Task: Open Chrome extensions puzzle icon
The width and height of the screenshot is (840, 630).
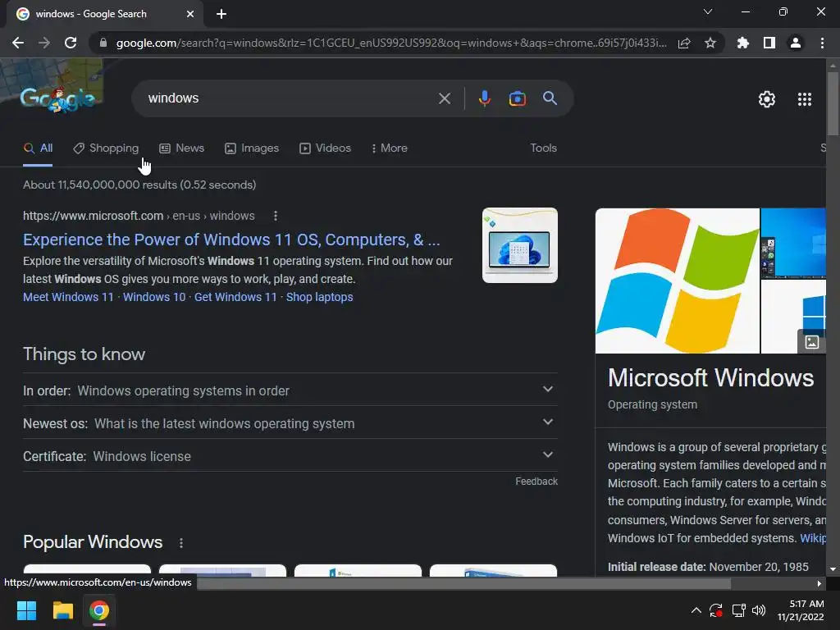Action: [x=742, y=43]
